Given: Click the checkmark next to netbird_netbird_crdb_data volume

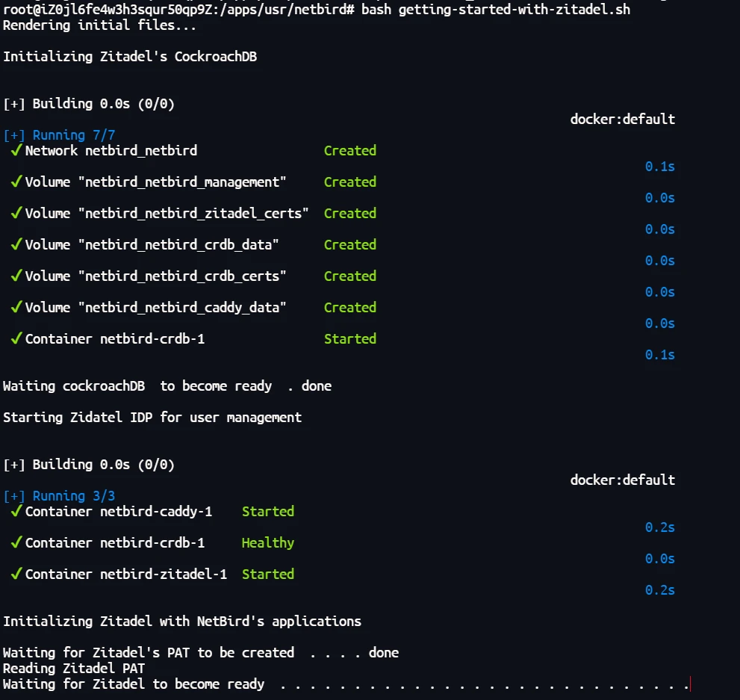Looking at the screenshot, I should pos(15,245).
